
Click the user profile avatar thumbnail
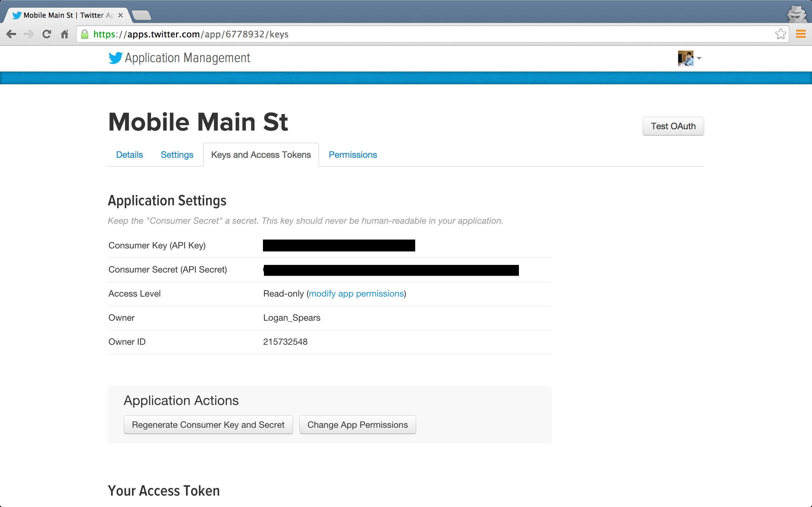tap(685, 58)
